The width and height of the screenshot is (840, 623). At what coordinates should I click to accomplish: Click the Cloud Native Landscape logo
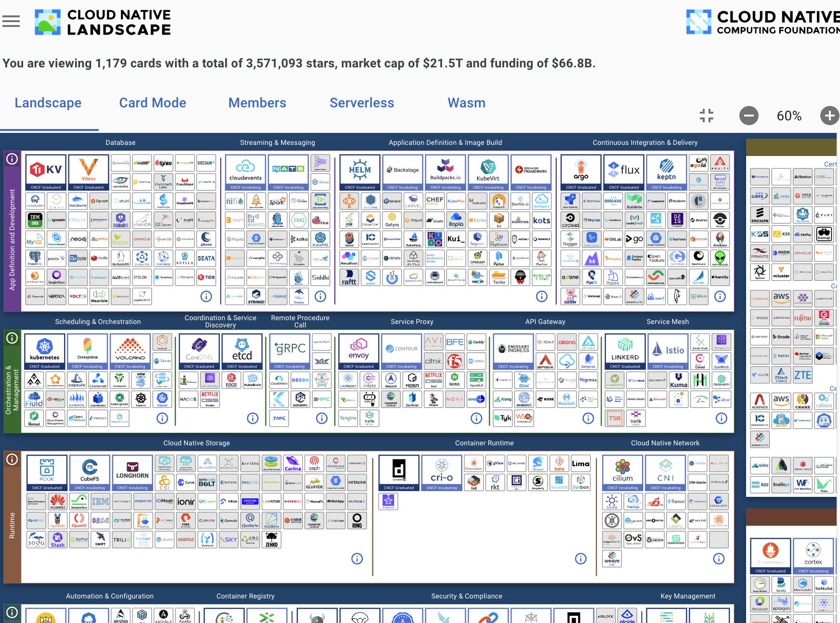click(103, 22)
